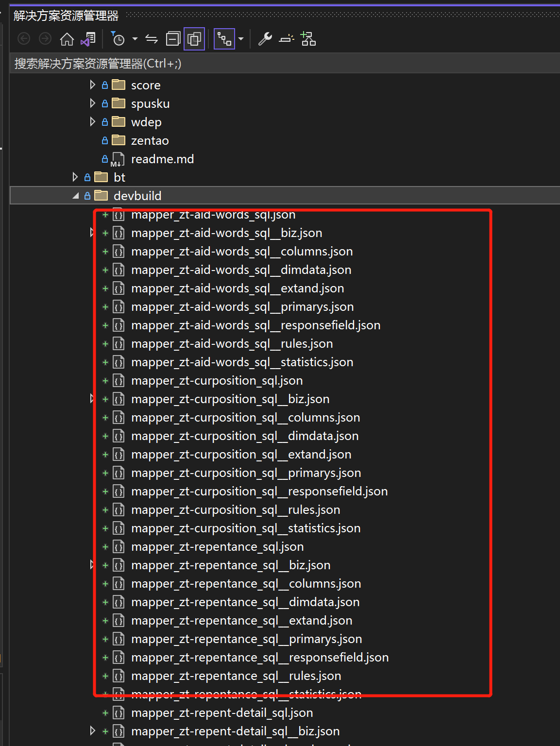Expand the wdep folder
Image resolution: width=560 pixels, height=746 pixels.
93,122
